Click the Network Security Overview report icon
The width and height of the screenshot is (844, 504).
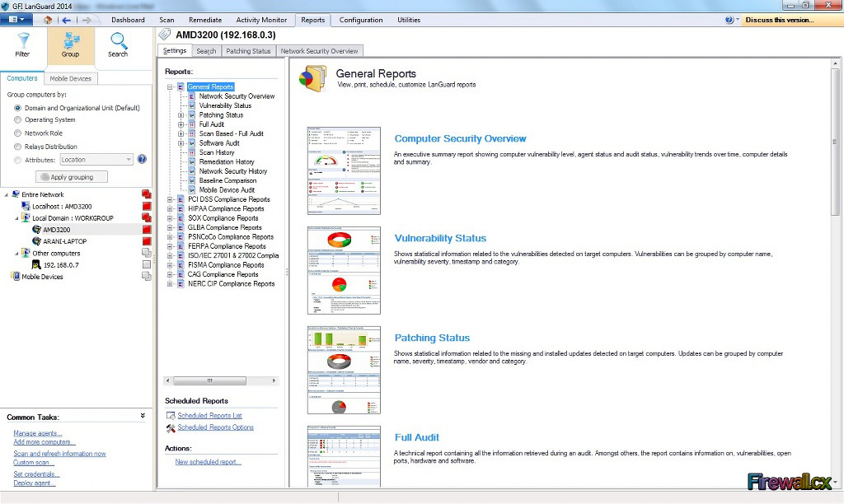(191, 96)
